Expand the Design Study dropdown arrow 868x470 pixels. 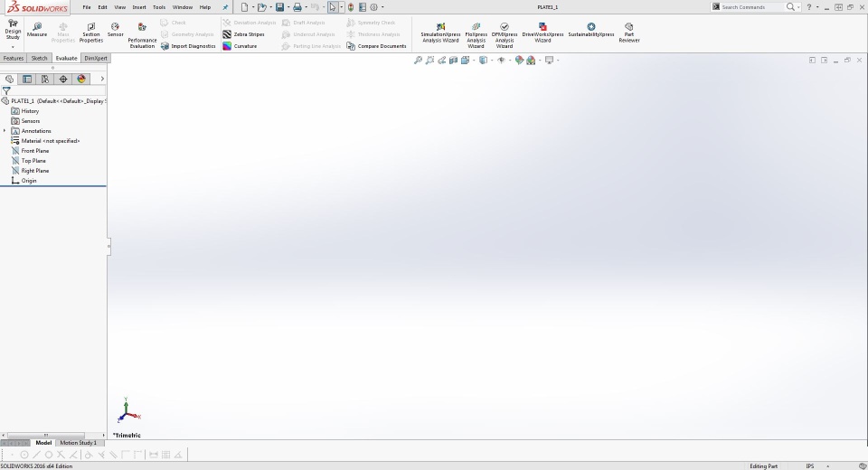pyautogui.click(x=13, y=47)
